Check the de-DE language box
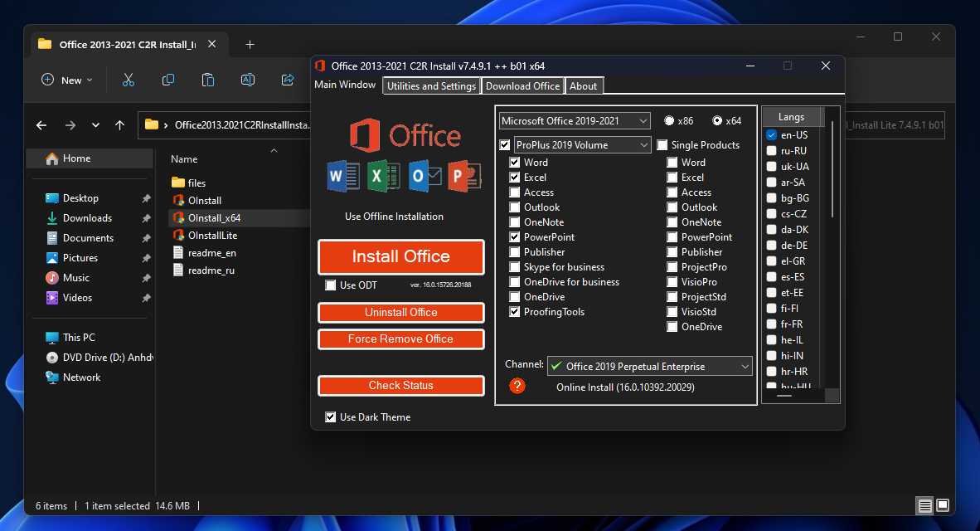980x531 pixels. 771,246
